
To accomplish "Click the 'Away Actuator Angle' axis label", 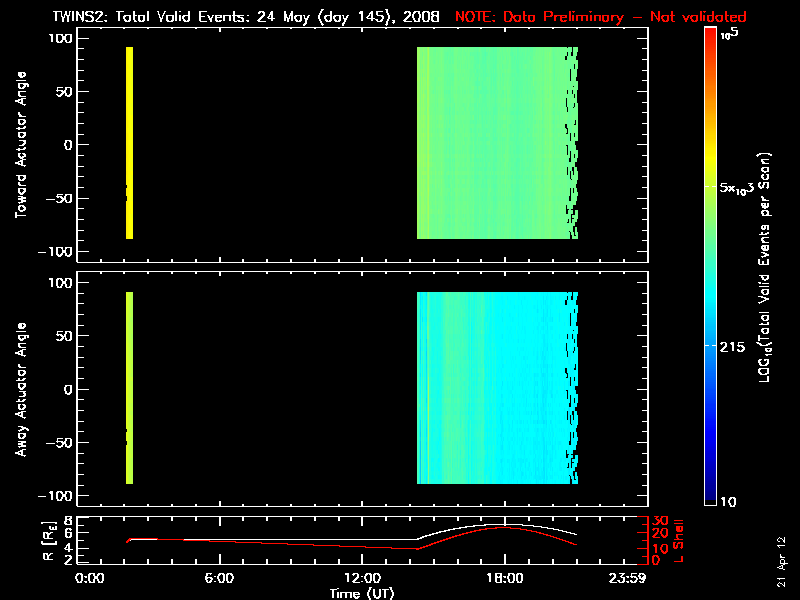I will (21, 389).
